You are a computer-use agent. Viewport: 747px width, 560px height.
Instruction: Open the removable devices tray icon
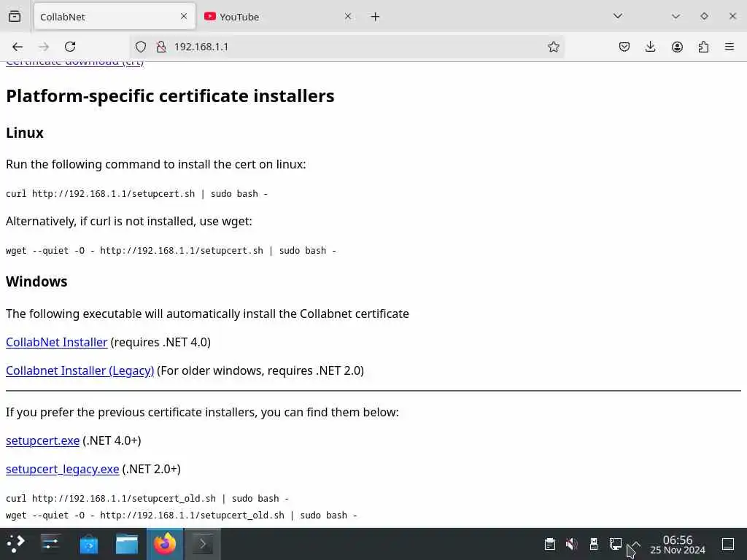tap(594, 544)
